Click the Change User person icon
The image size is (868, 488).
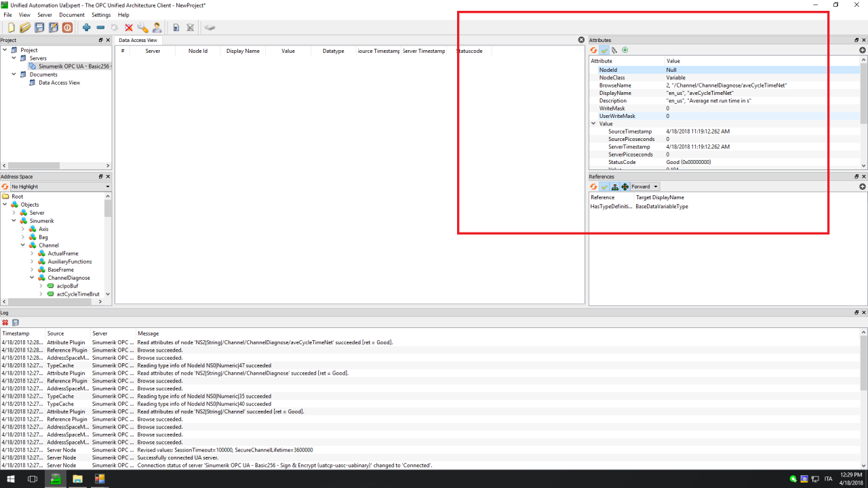click(x=157, y=28)
